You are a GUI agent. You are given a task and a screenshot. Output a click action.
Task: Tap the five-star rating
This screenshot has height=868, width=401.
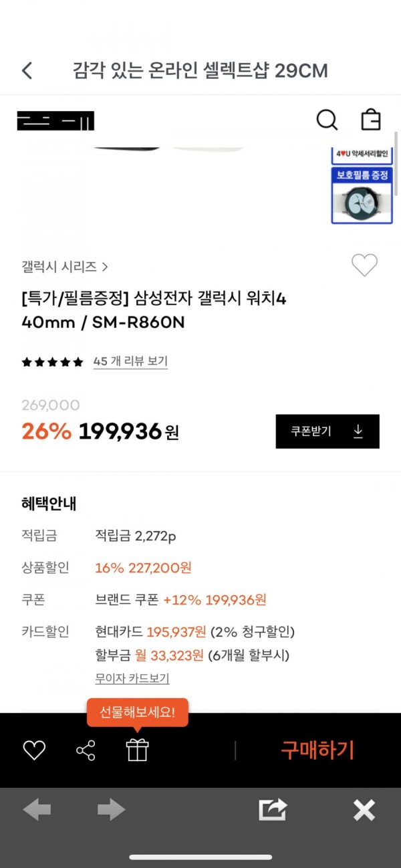point(53,362)
